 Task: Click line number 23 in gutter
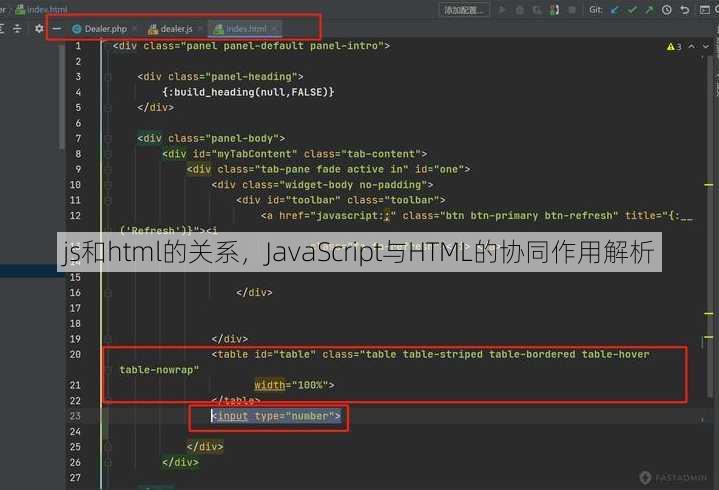pyautogui.click(x=75, y=416)
